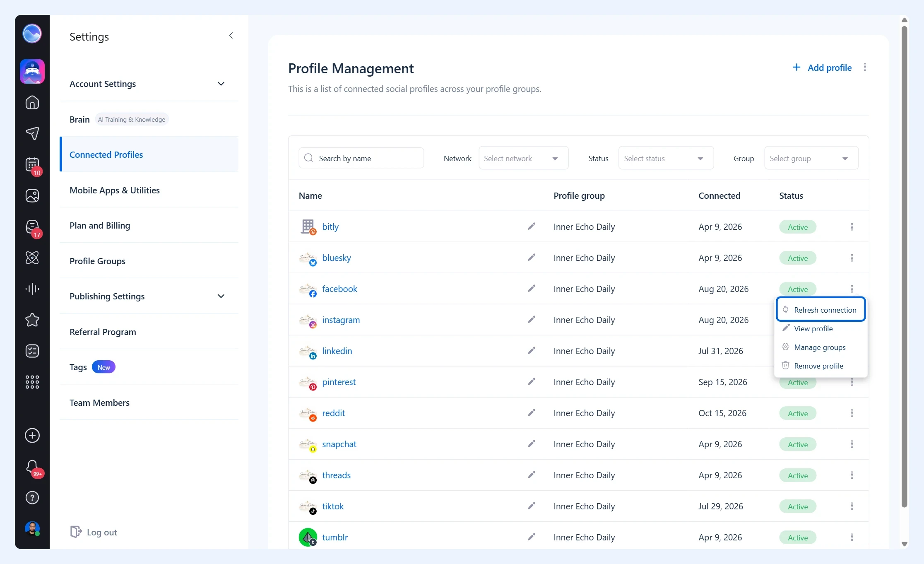924x564 pixels.
Task: Choose Remove profile from the menu
Action: click(x=821, y=366)
